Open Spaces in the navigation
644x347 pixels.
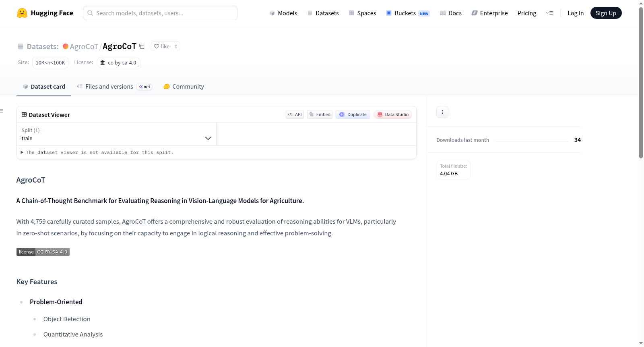pos(362,13)
